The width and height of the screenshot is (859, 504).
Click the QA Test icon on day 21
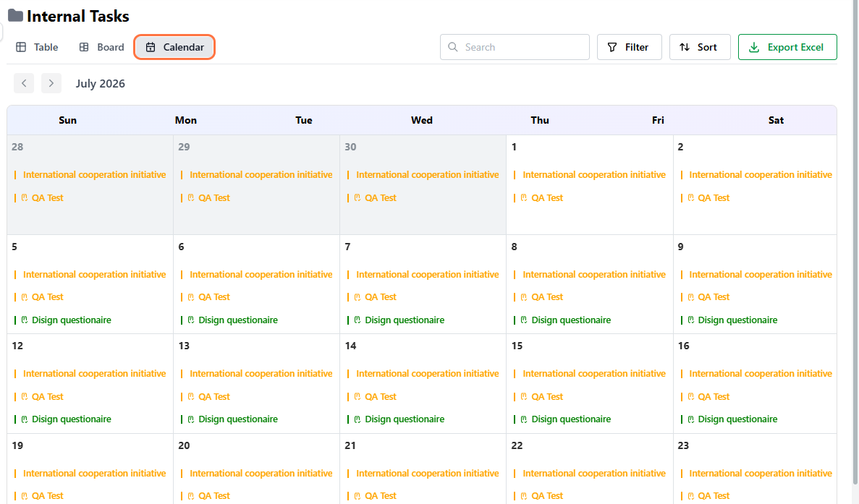point(357,496)
